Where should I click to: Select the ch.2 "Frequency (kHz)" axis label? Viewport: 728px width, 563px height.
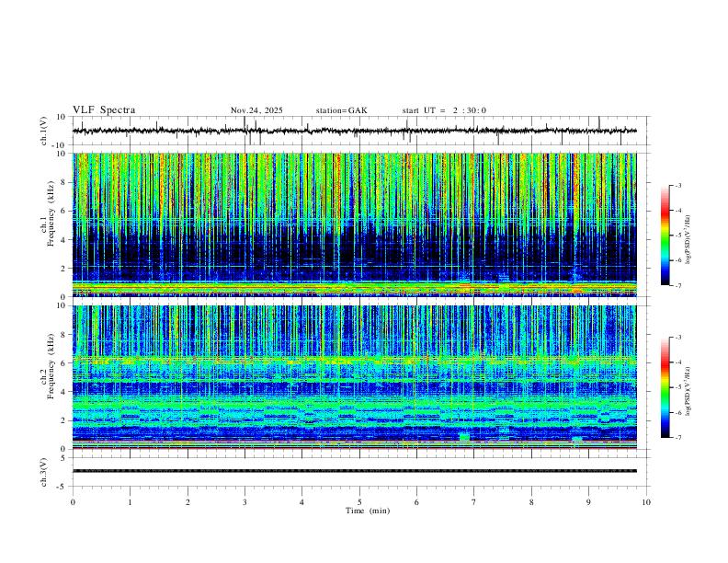coord(51,366)
